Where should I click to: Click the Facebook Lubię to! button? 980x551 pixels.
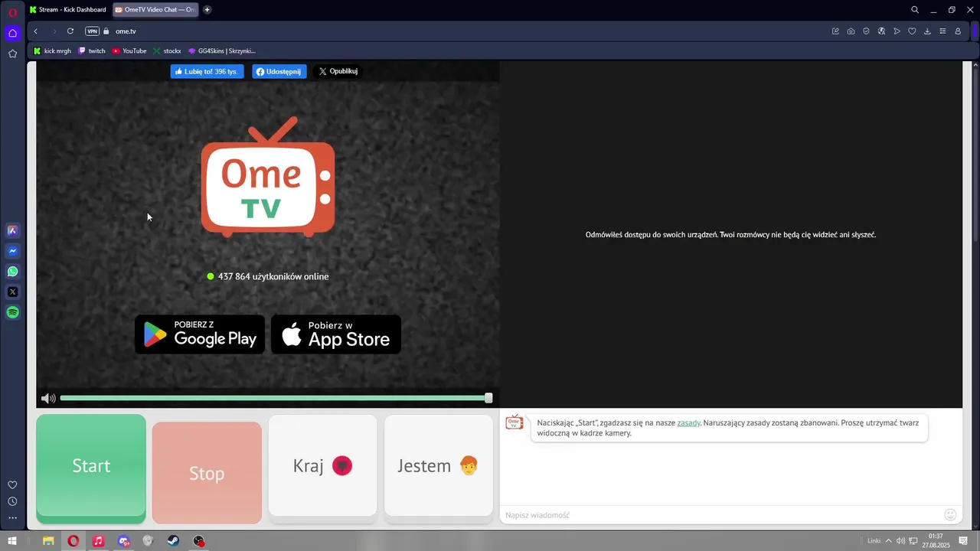pos(207,71)
